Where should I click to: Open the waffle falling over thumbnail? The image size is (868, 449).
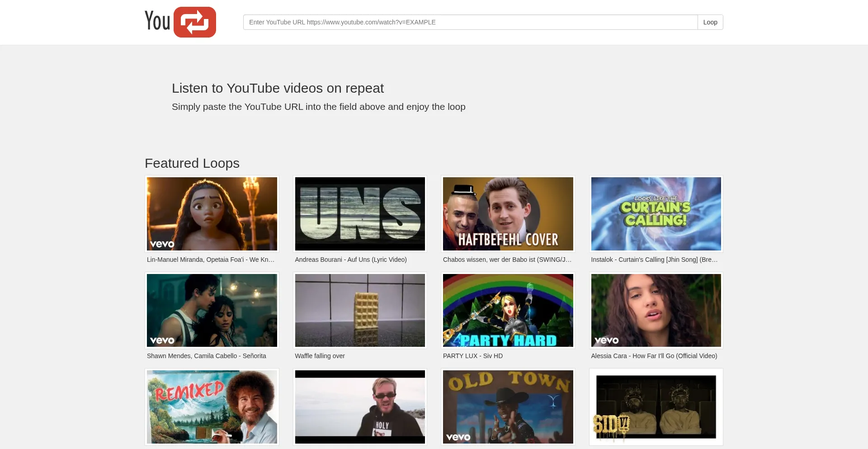[360, 311]
